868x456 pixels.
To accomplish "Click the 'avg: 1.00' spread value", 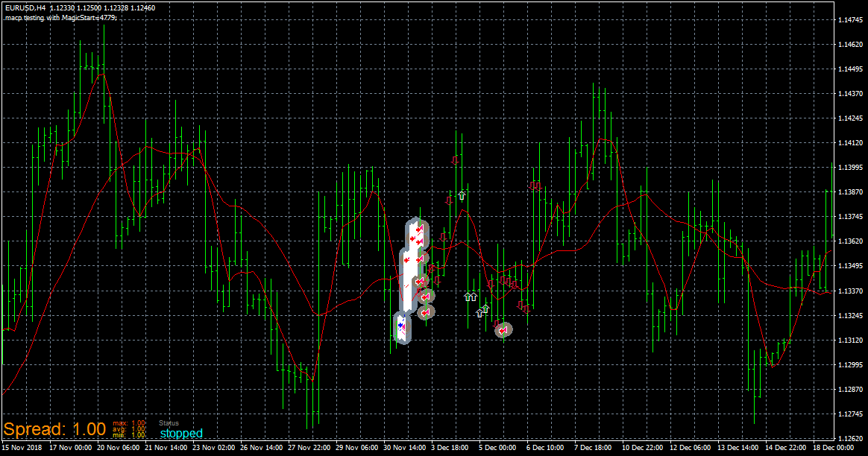I will [129, 429].
